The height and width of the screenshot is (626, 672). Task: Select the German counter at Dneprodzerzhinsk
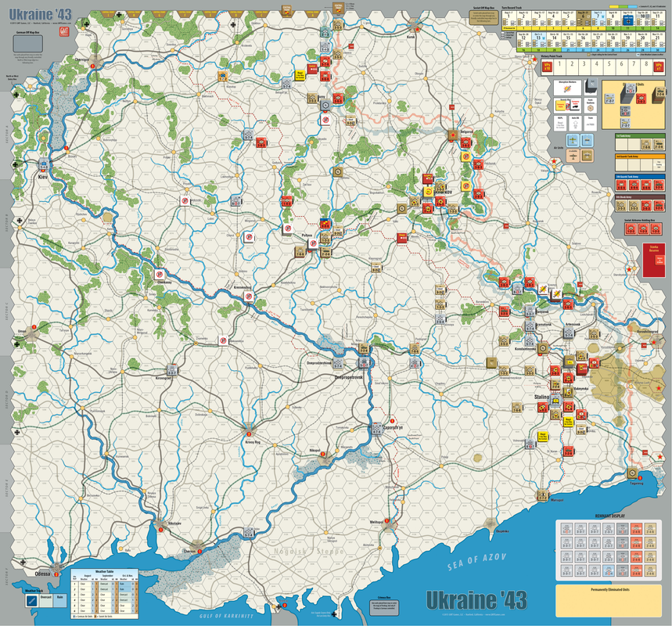(338, 363)
